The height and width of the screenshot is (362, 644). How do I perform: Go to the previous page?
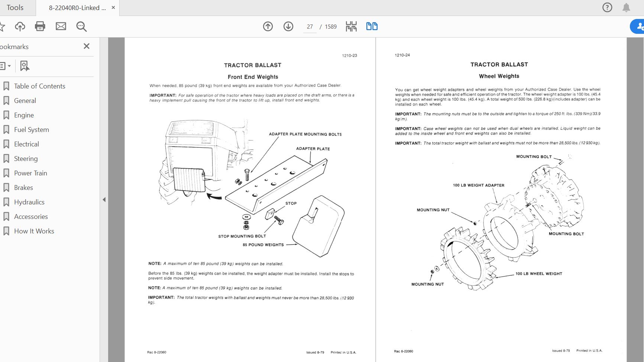pos(268,26)
